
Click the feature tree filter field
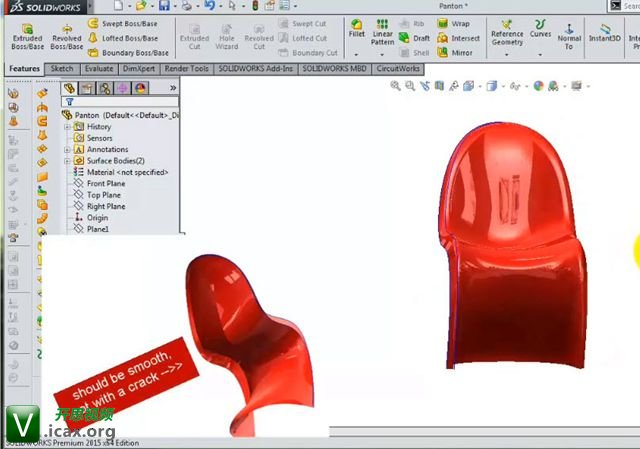tap(120, 102)
